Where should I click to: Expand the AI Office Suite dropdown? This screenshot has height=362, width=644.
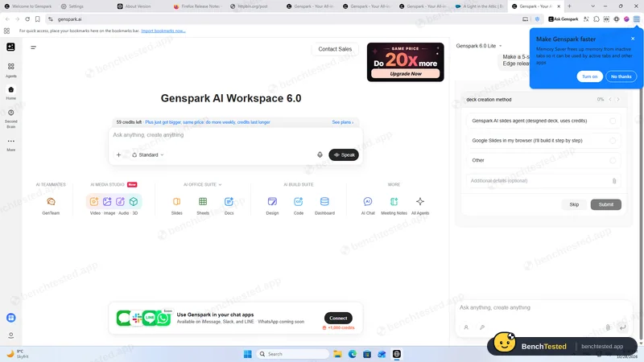click(203, 184)
